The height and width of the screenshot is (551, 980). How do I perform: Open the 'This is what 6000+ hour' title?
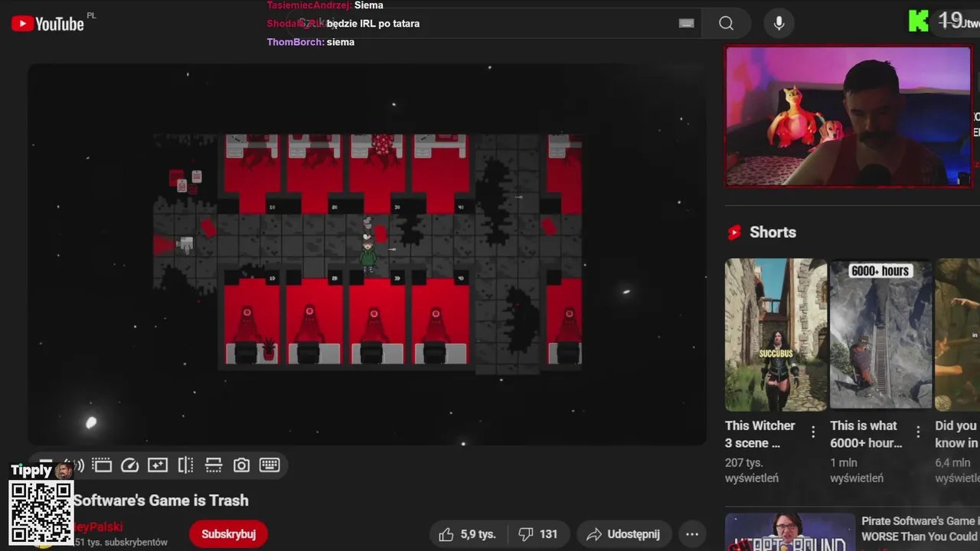[866, 434]
